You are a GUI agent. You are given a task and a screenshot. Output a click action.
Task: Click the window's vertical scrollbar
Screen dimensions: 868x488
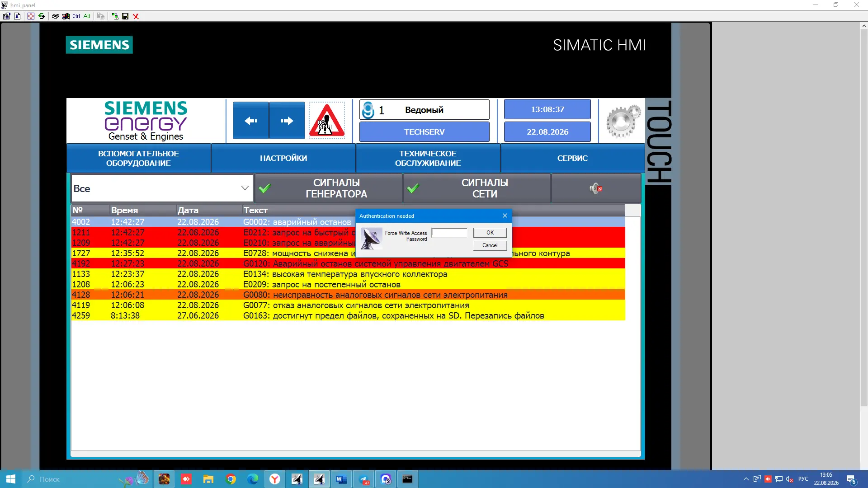tap(864, 217)
